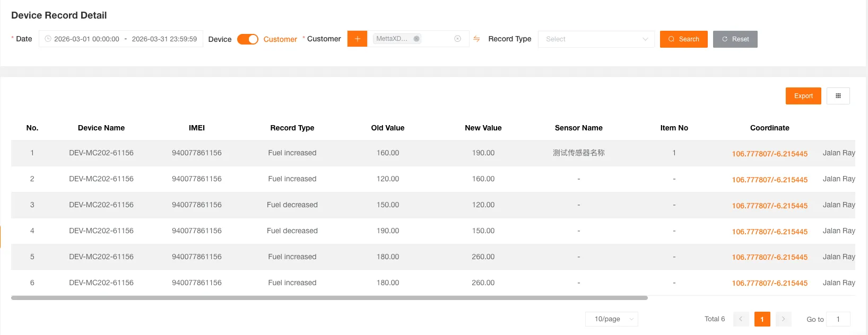This screenshot has height=335, width=868.
Task: Click the Sensor Name column header
Action: (x=579, y=128)
